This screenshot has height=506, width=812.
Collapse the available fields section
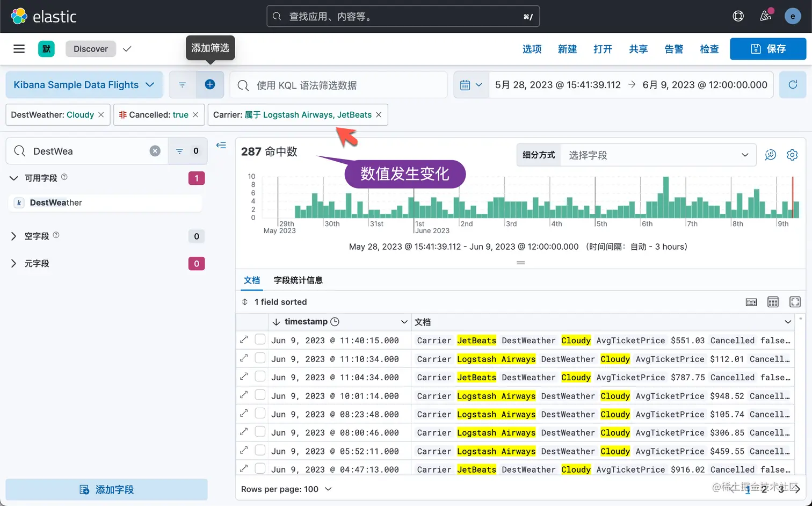point(14,178)
